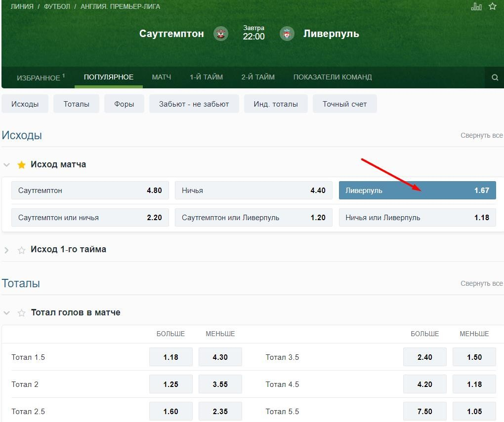Filter markets by Точный счет
The width and height of the screenshot is (504, 422).
(x=344, y=104)
